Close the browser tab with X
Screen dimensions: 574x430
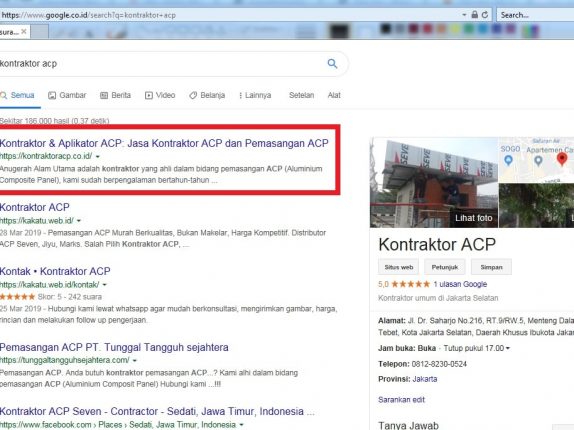tap(24, 32)
